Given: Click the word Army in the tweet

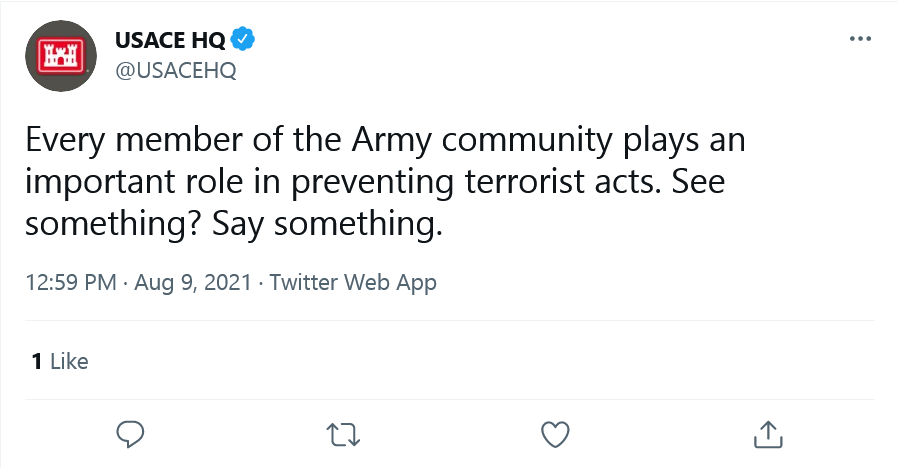Looking at the screenshot, I should click(392, 140).
